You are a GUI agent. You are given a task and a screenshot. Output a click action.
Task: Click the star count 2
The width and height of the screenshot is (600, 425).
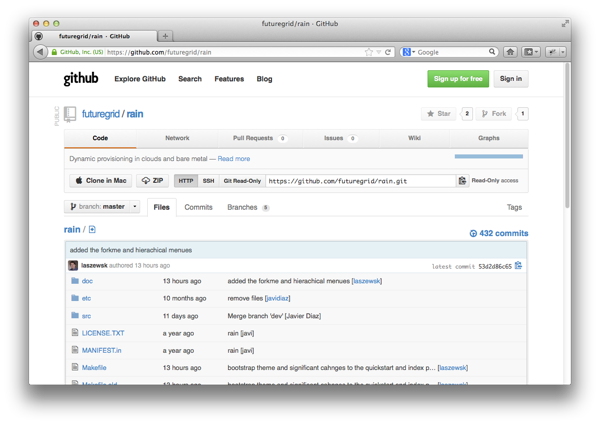point(467,114)
